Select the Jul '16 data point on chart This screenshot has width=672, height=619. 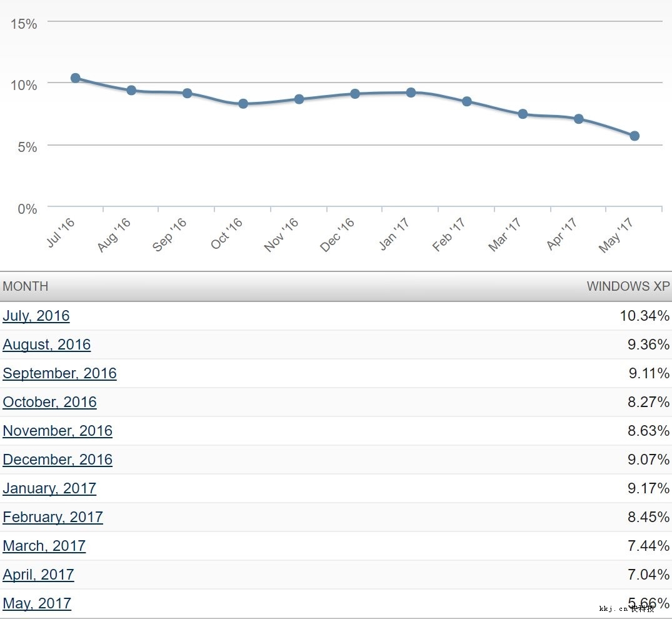tap(76, 78)
